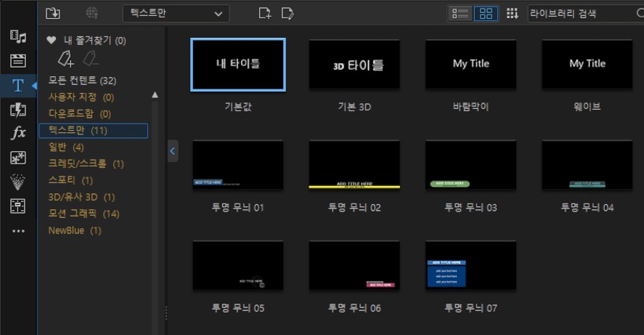
Task: Click the add new tag icon
Action: point(66,59)
